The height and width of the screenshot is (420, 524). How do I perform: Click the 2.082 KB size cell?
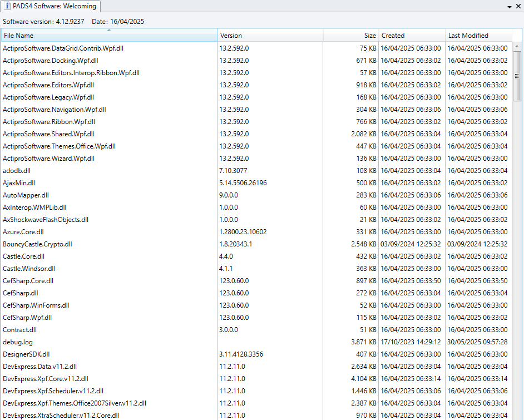(364, 134)
